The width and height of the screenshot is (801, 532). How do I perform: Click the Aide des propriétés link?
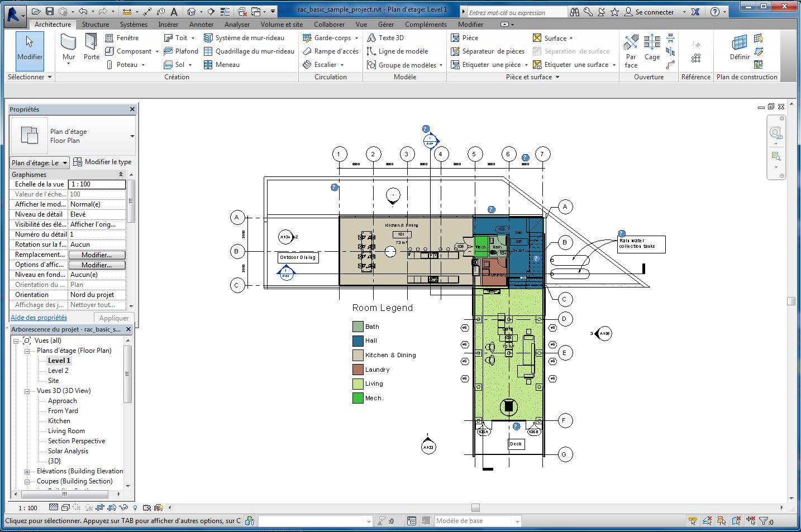point(39,318)
